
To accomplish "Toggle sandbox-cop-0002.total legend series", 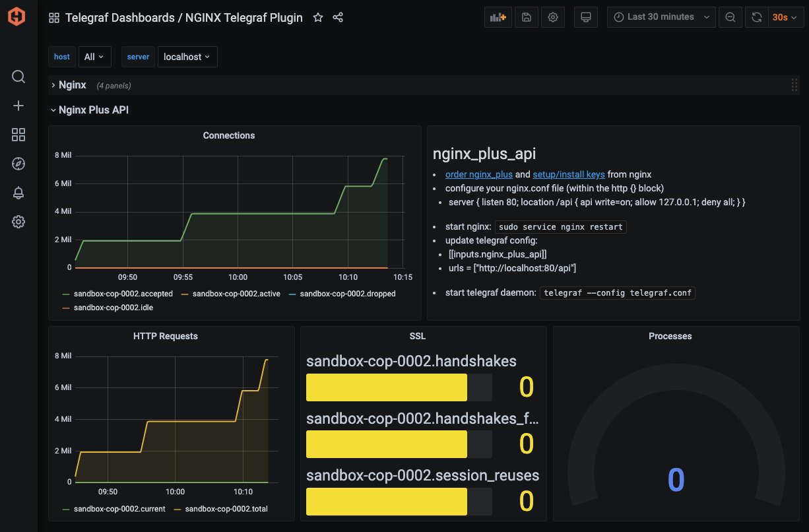I will 226,509.
